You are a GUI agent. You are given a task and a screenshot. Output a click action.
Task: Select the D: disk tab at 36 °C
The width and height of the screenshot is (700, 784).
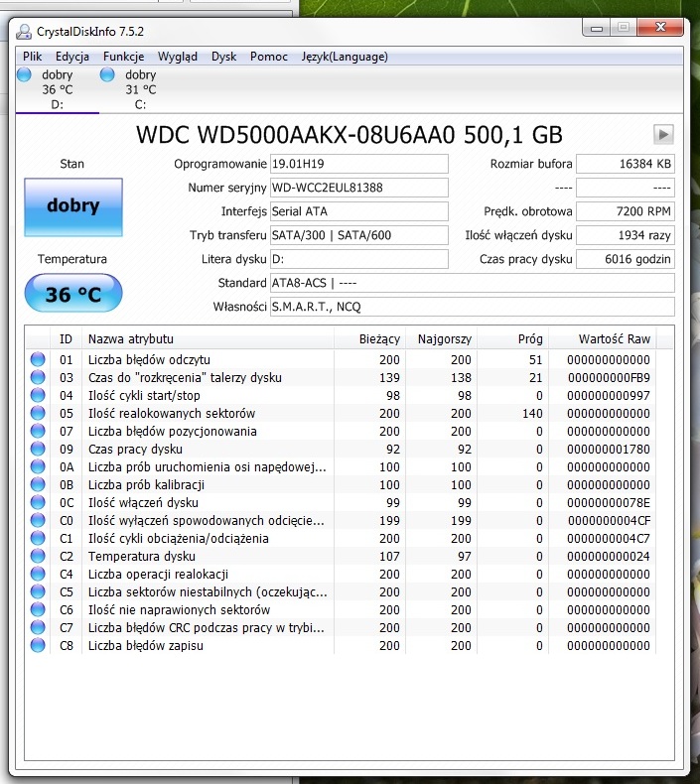(57, 89)
